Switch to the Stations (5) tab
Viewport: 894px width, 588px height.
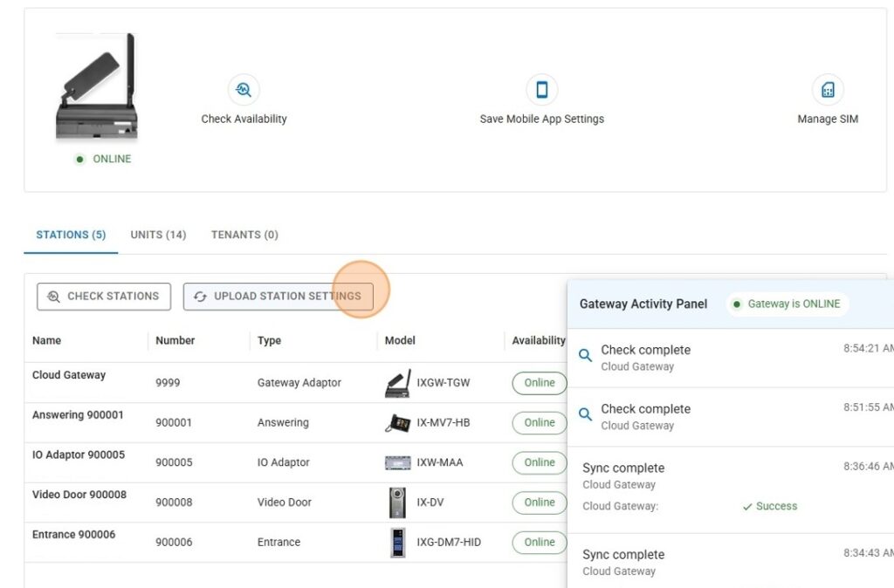tap(71, 235)
